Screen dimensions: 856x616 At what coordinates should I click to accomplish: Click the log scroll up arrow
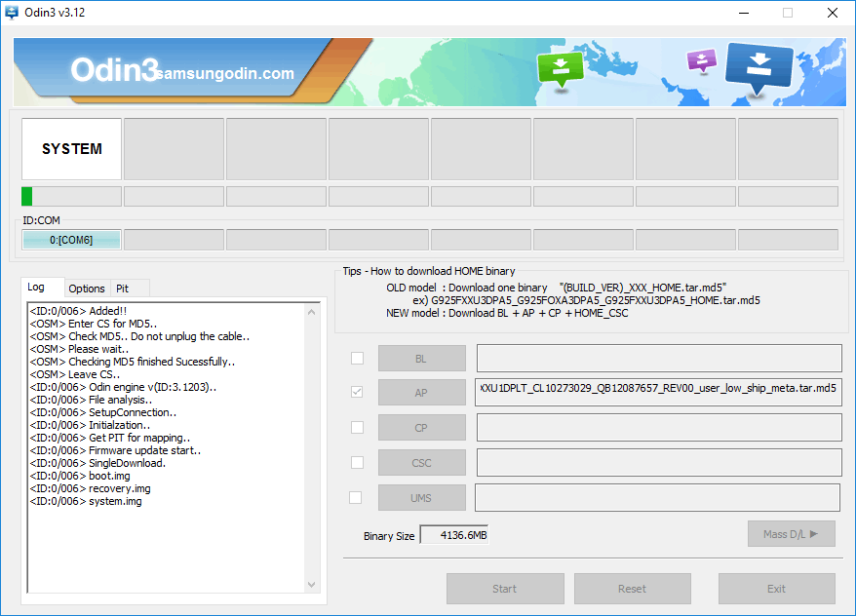(x=311, y=312)
